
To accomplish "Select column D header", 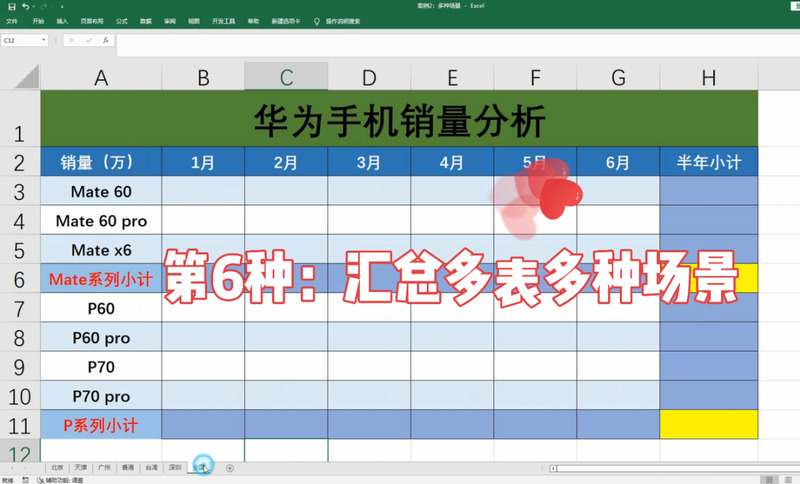I will 369,78.
